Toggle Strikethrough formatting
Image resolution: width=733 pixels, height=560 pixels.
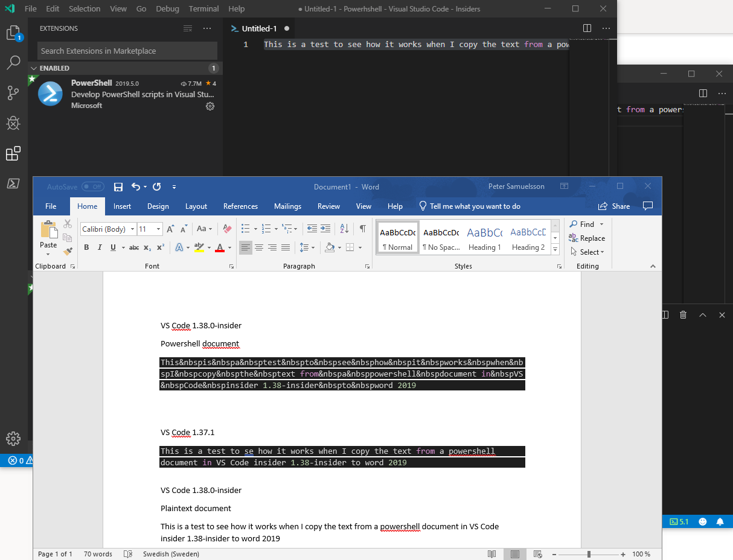(x=134, y=247)
